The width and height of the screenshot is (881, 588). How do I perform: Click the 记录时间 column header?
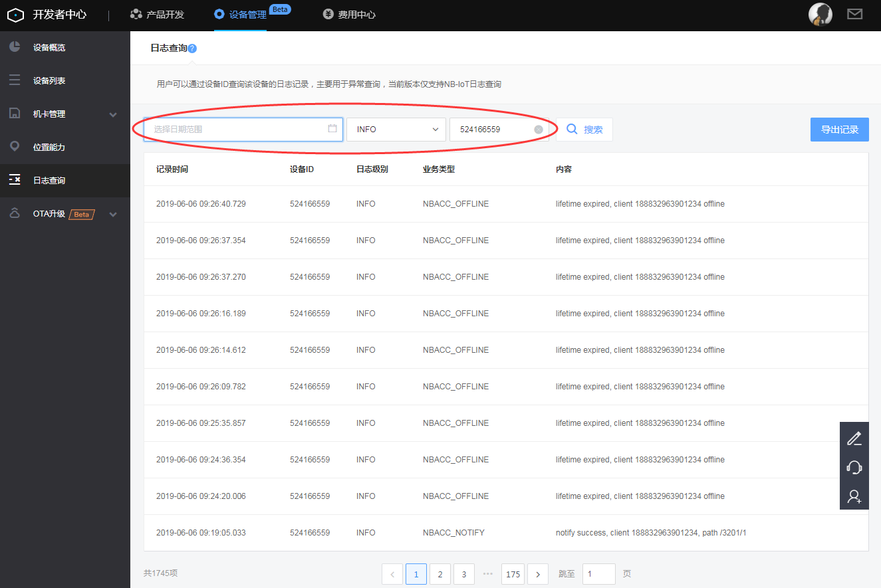[172, 169]
